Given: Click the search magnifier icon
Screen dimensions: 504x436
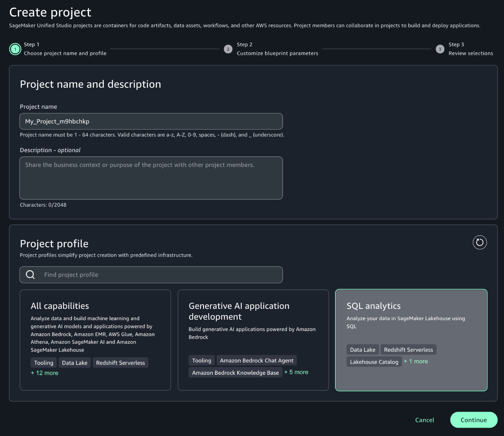Looking at the screenshot, I should [31, 275].
